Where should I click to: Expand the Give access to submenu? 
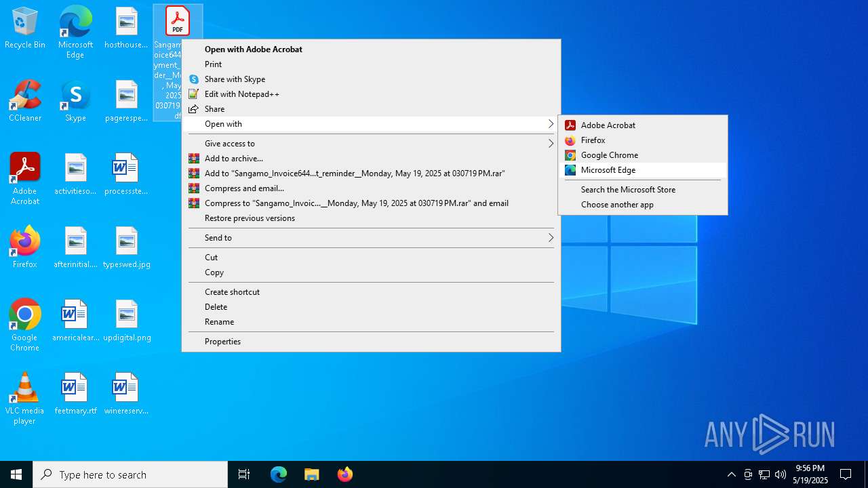click(x=371, y=144)
